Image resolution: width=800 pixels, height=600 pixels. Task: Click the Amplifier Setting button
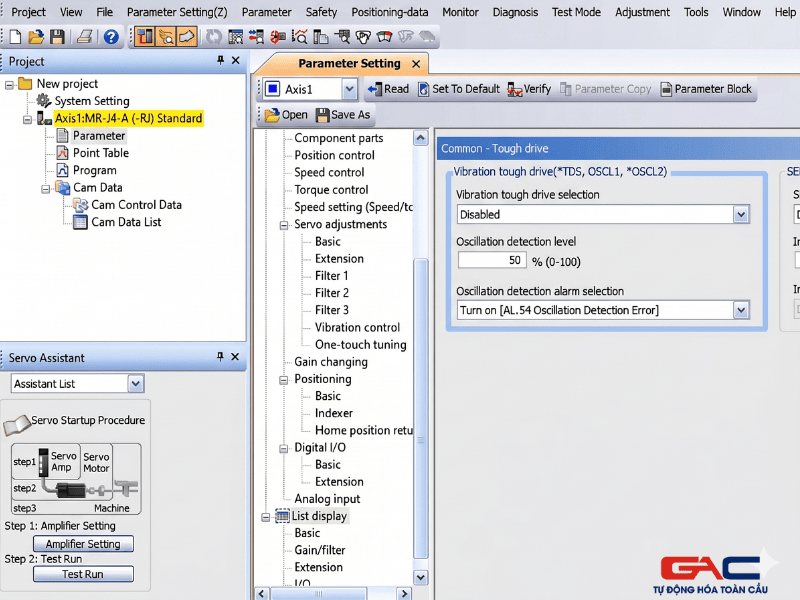click(x=83, y=544)
